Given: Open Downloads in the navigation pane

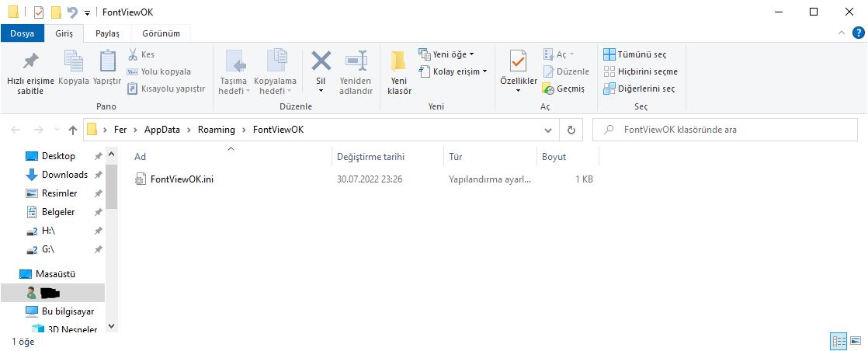Looking at the screenshot, I should [64, 175].
